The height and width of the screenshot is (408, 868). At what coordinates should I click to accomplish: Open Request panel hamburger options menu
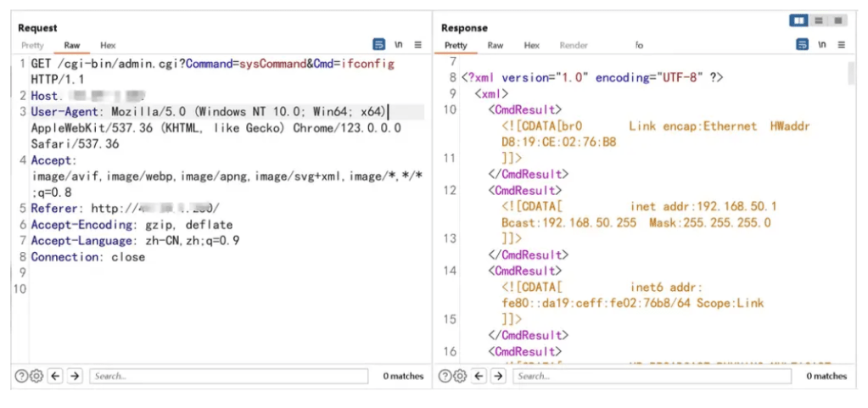click(x=418, y=45)
